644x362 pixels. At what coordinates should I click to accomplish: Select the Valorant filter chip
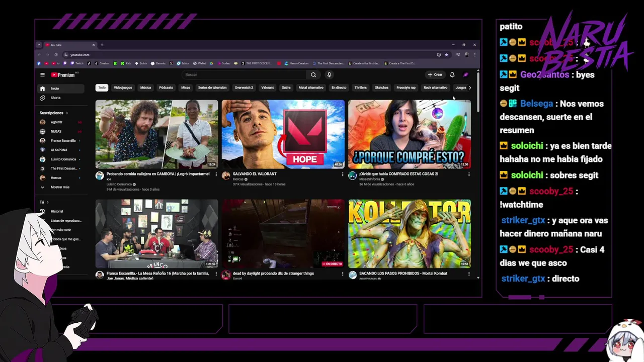(x=268, y=87)
